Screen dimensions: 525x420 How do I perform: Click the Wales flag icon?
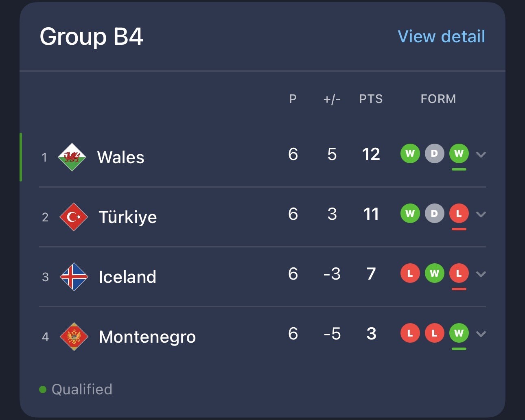(x=72, y=157)
